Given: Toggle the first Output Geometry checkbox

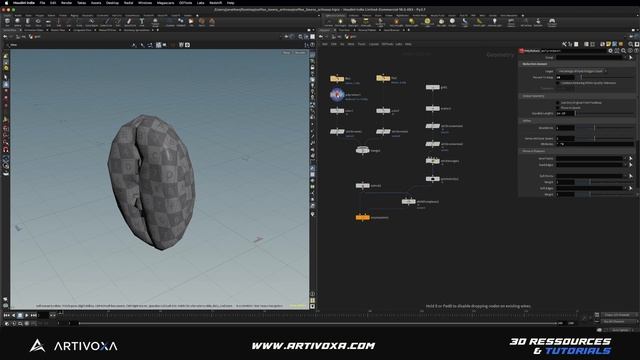Looking at the screenshot, I should 558,102.
